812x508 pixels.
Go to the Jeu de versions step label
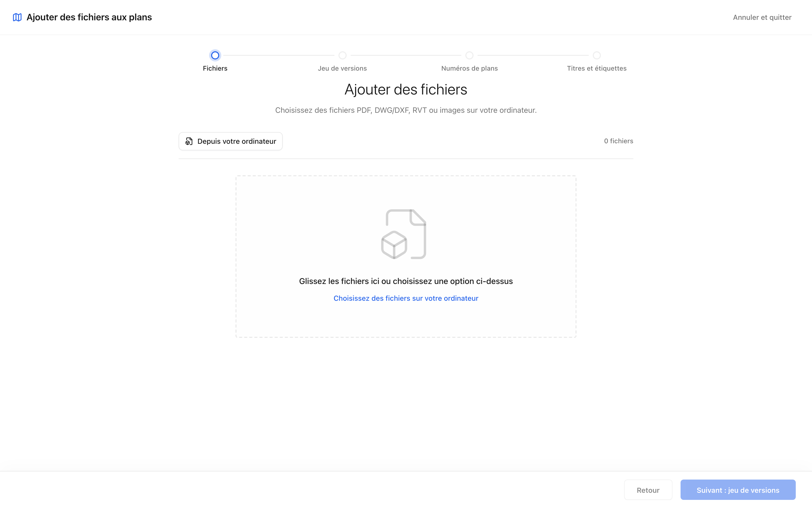coord(342,68)
